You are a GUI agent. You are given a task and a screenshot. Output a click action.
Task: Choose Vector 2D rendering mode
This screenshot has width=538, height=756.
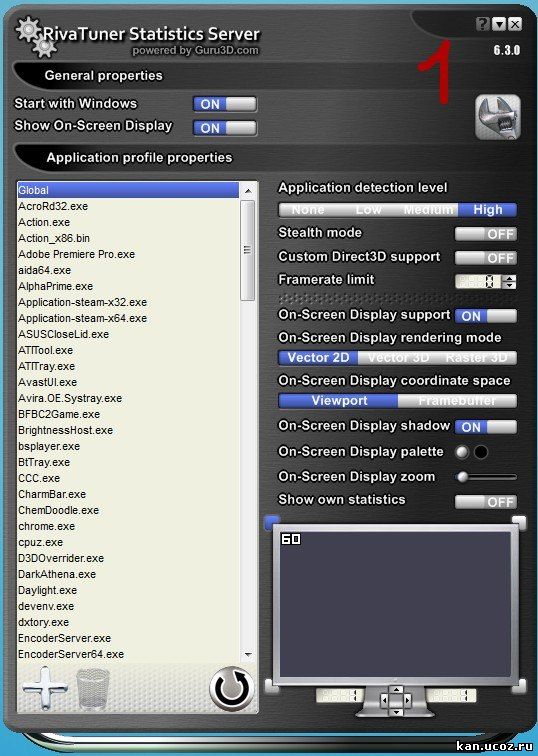pos(318,358)
